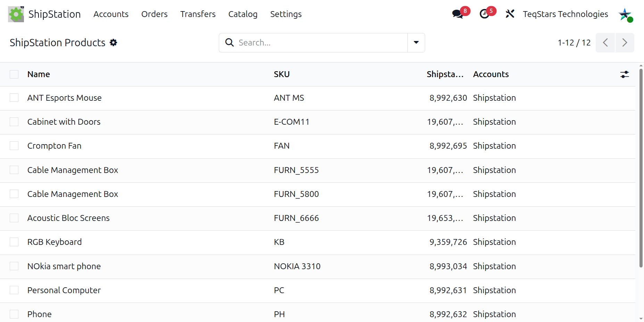The image size is (644, 322).
Task: Open the Personal Computer record
Action: coord(64,290)
